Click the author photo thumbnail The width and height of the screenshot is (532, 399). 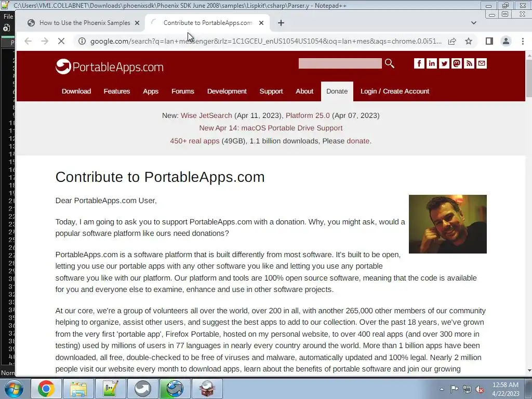[x=447, y=224]
